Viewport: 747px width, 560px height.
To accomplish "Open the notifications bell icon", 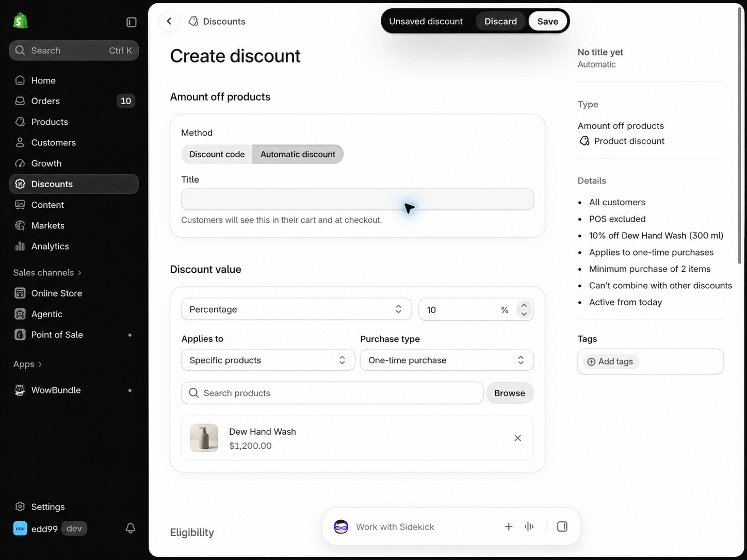I will [x=131, y=528].
